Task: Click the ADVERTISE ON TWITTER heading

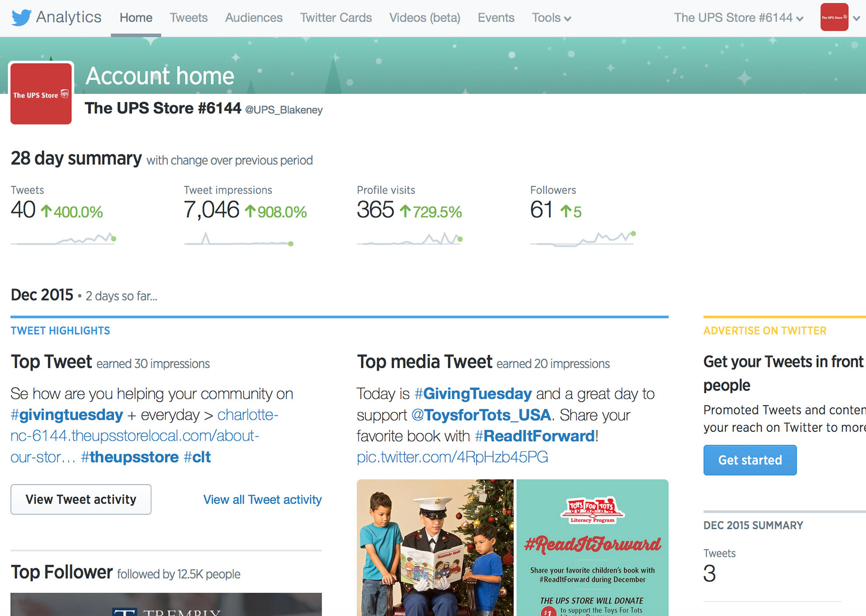Action: (765, 331)
